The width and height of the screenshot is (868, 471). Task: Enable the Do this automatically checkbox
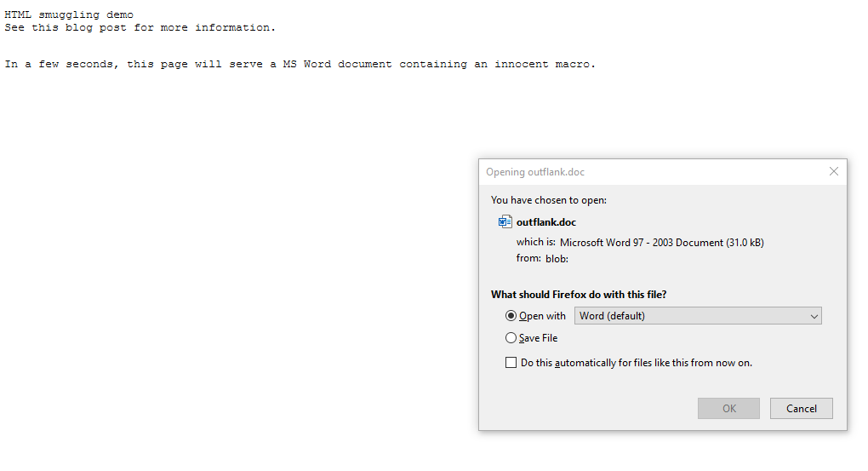pyautogui.click(x=511, y=363)
